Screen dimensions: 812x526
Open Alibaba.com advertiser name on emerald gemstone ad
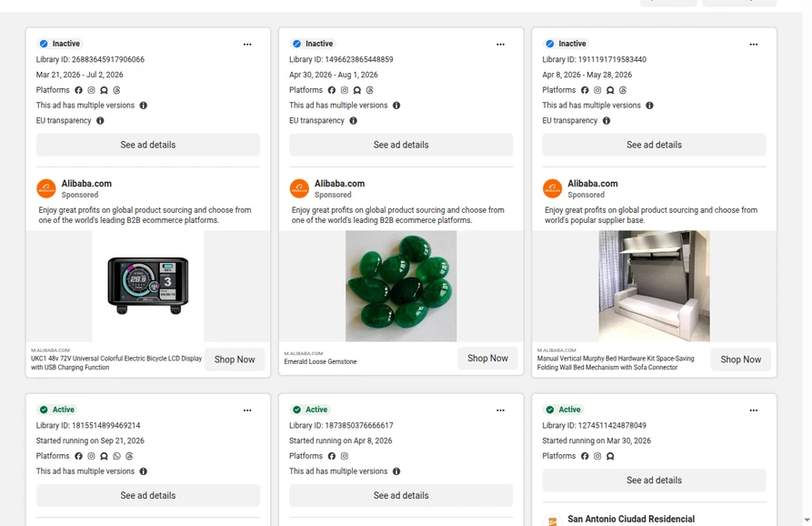coord(340,184)
